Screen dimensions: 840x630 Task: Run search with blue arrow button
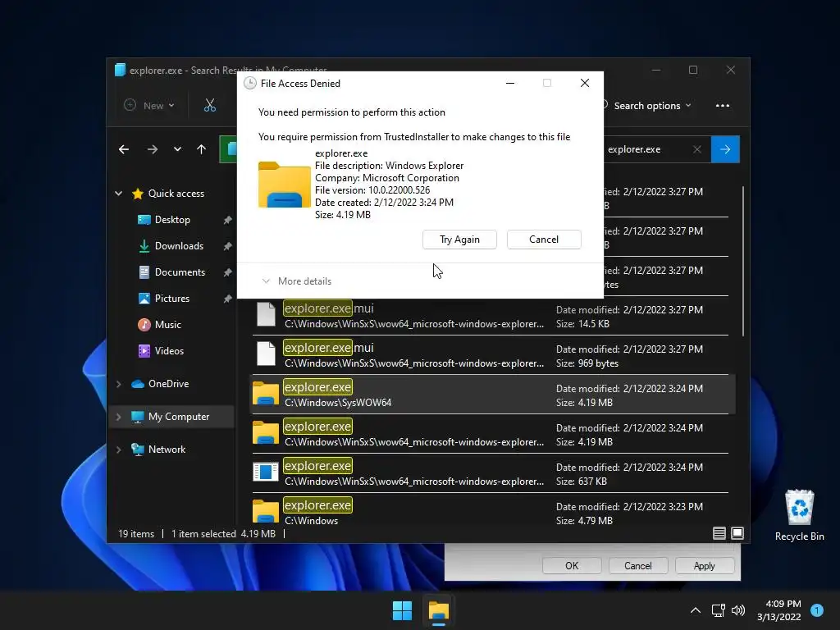pyautogui.click(x=725, y=149)
